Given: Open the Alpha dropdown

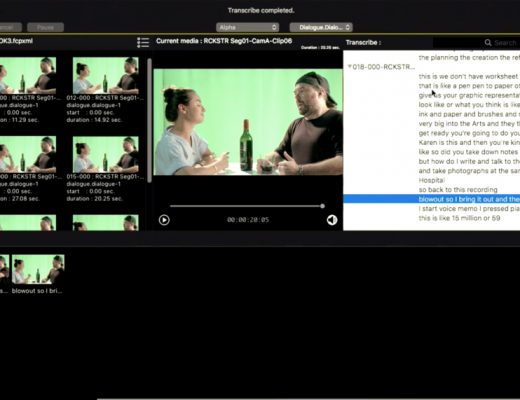Looking at the screenshot, I should (247, 27).
